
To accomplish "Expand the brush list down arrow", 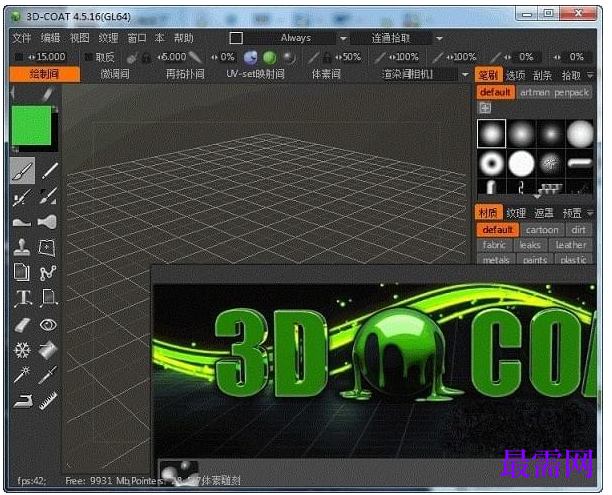I will click(537, 196).
